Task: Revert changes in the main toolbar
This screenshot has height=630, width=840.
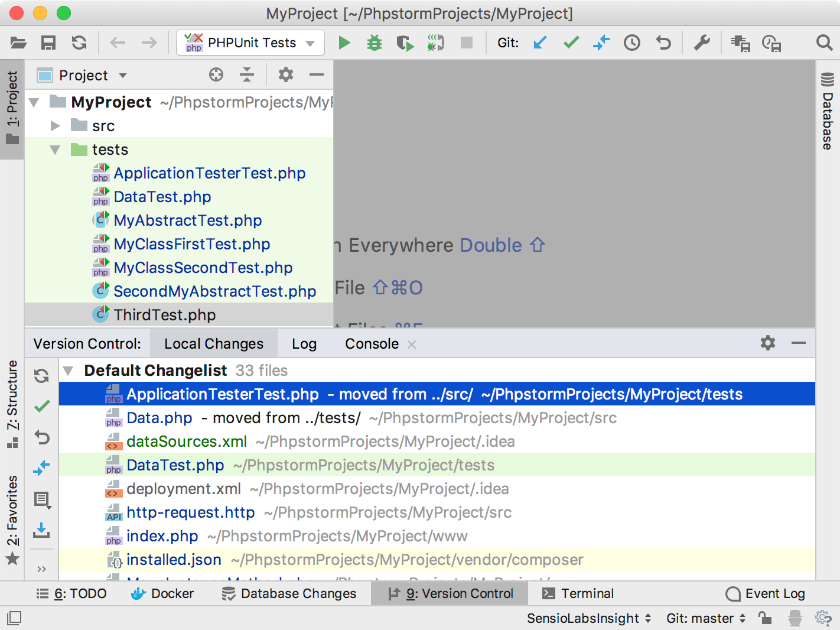Action: pos(663,43)
